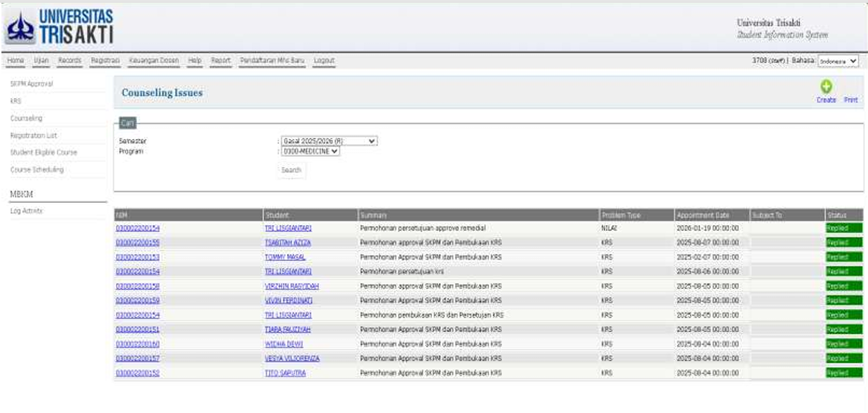
Task: Open Log Activity under MBKM
Action: click(26, 211)
